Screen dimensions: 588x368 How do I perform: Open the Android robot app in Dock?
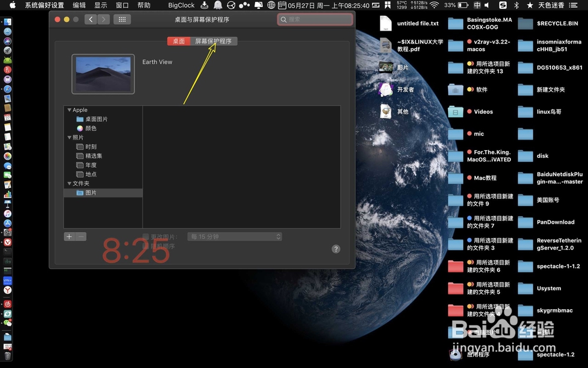click(x=8, y=60)
